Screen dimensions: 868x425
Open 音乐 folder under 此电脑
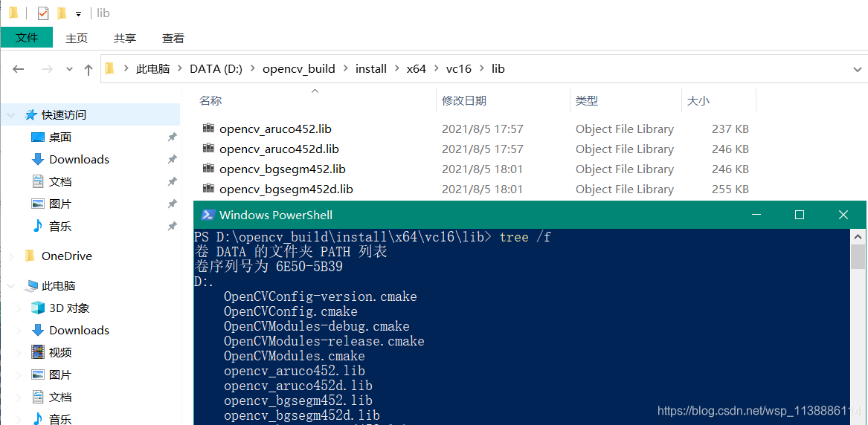[60, 419]
